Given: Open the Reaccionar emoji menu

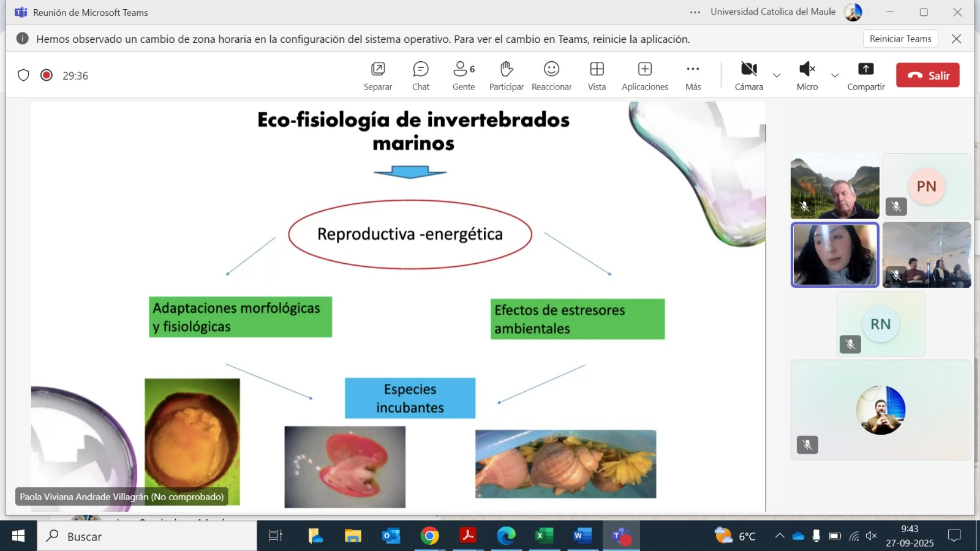Looking at the screenshot, I should [551, 76].
